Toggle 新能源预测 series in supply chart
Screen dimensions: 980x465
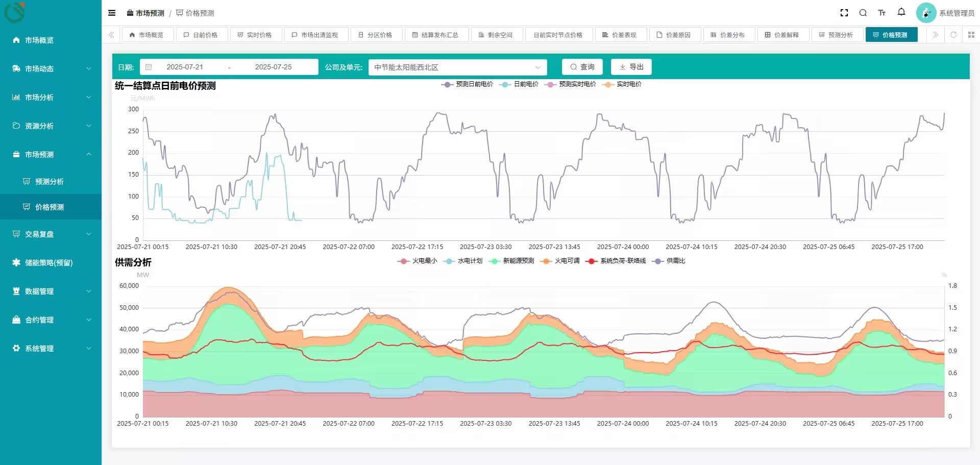512,261
